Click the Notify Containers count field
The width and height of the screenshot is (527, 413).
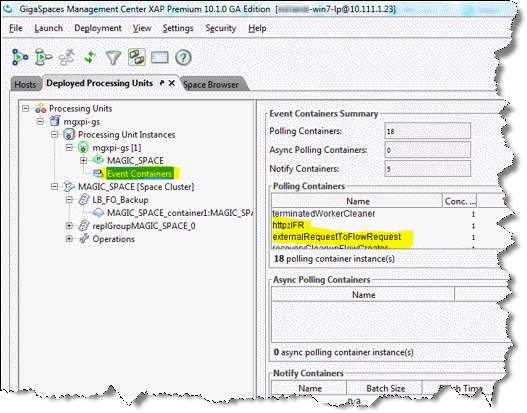427,168
